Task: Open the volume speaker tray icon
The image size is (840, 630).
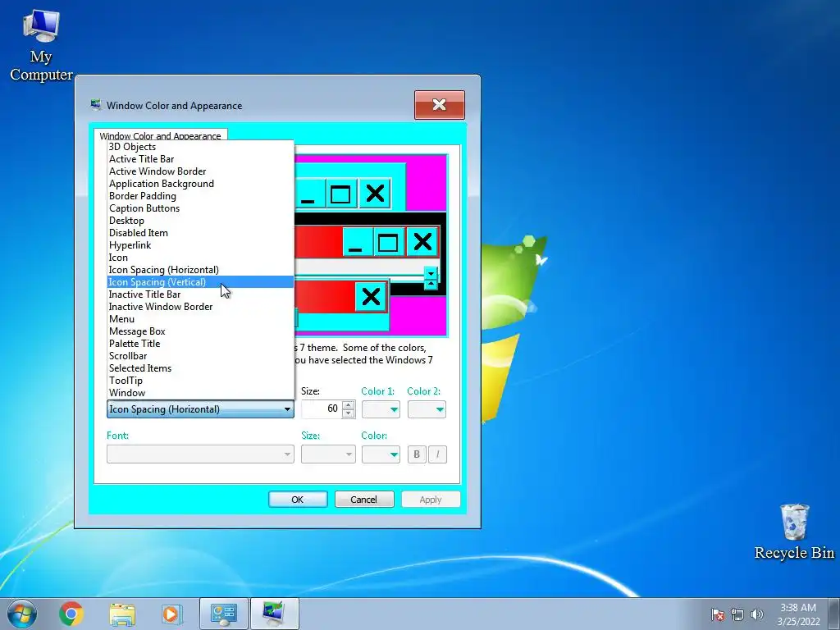Action: [x=757, y=614]
